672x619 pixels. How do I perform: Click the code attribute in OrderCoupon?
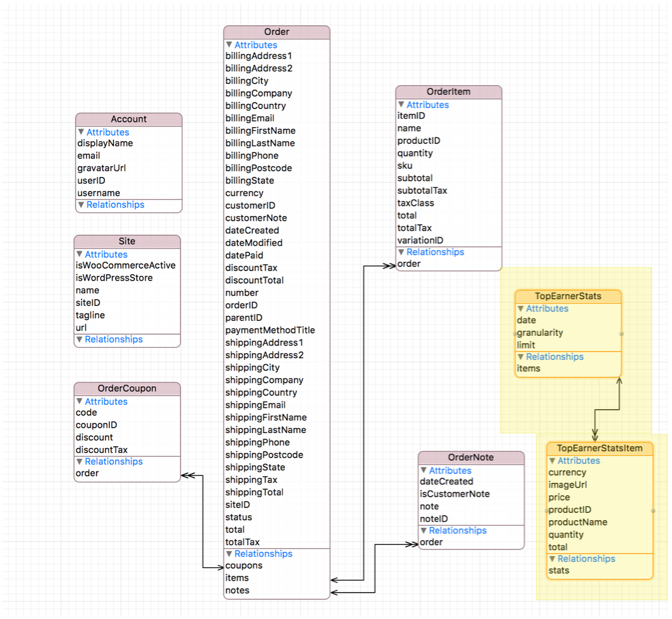(x=86, y=413)
